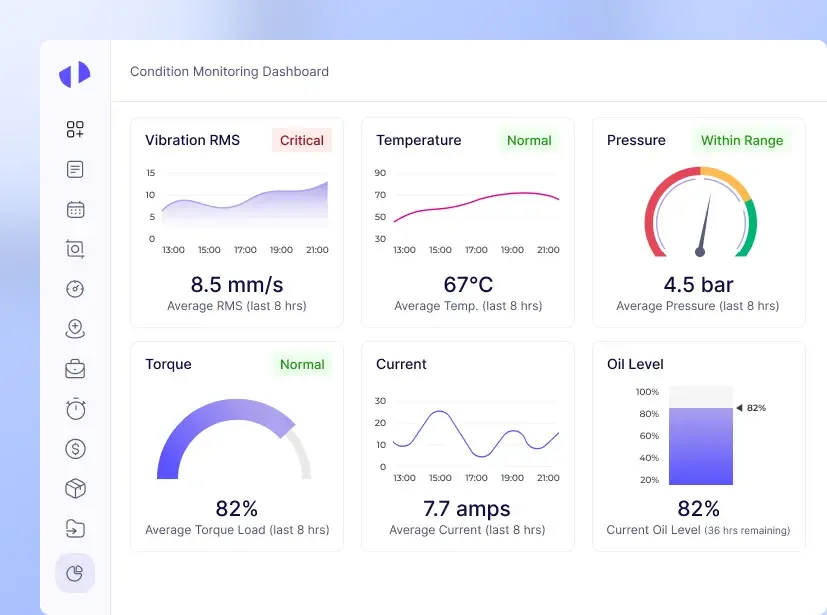Open the inspection capture sidebar icon
This screenshot has height=615, width=827.
[x=75, y=249]
